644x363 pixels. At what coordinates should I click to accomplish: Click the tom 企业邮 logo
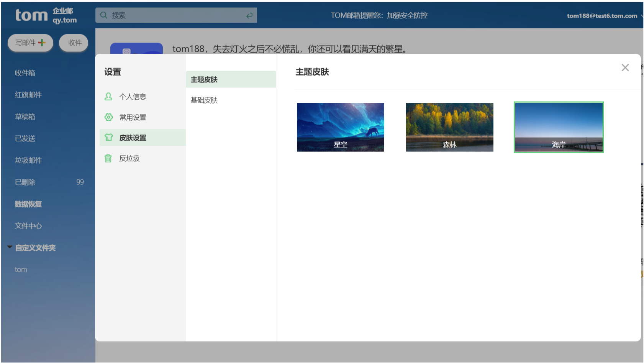click(x=46, y=15)
